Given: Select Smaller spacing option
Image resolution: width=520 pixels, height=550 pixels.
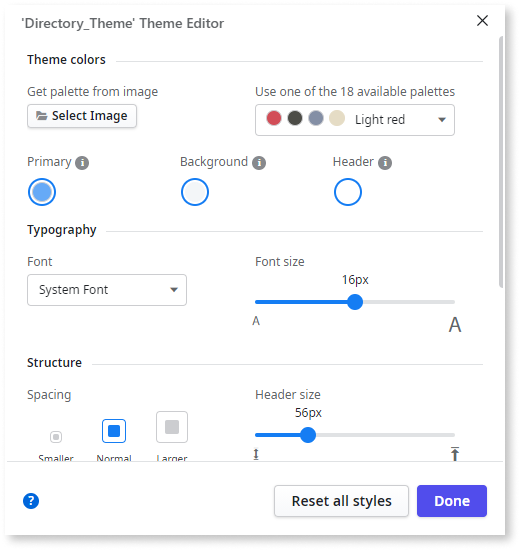Looking at the screenshot, I should coord(56,437).
